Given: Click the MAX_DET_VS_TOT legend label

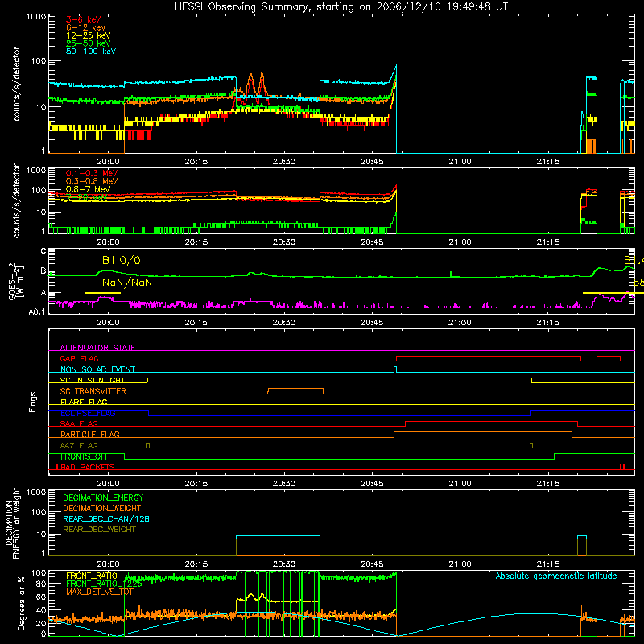Looking at the screenshot, I should tap(99, 592).
